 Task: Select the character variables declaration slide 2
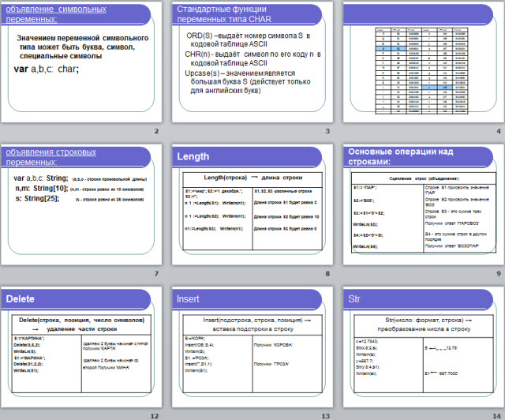click(80, 62)
